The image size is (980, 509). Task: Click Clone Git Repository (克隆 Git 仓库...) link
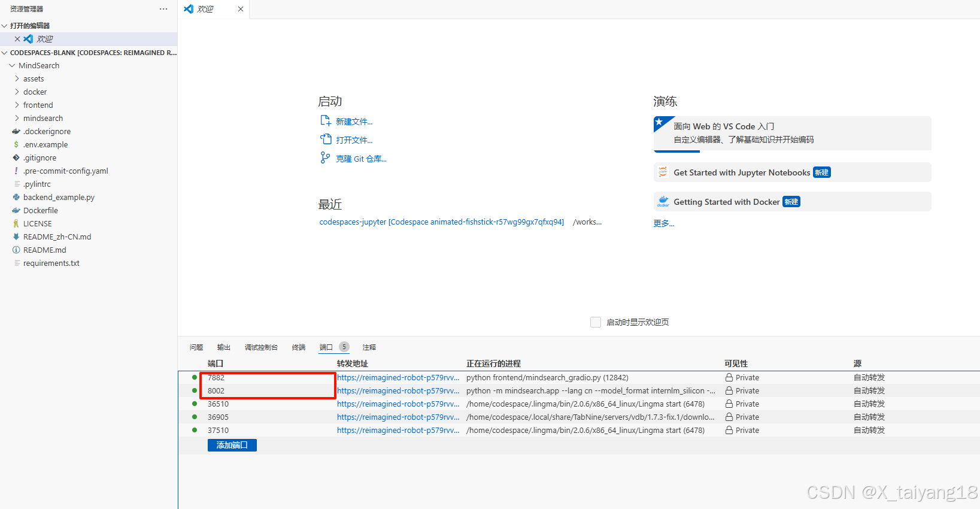(361, 159)
